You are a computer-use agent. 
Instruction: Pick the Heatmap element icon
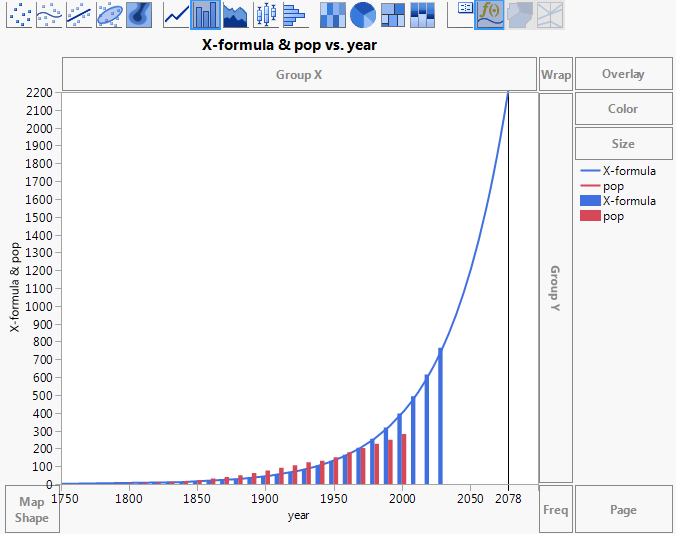(333, 14)
